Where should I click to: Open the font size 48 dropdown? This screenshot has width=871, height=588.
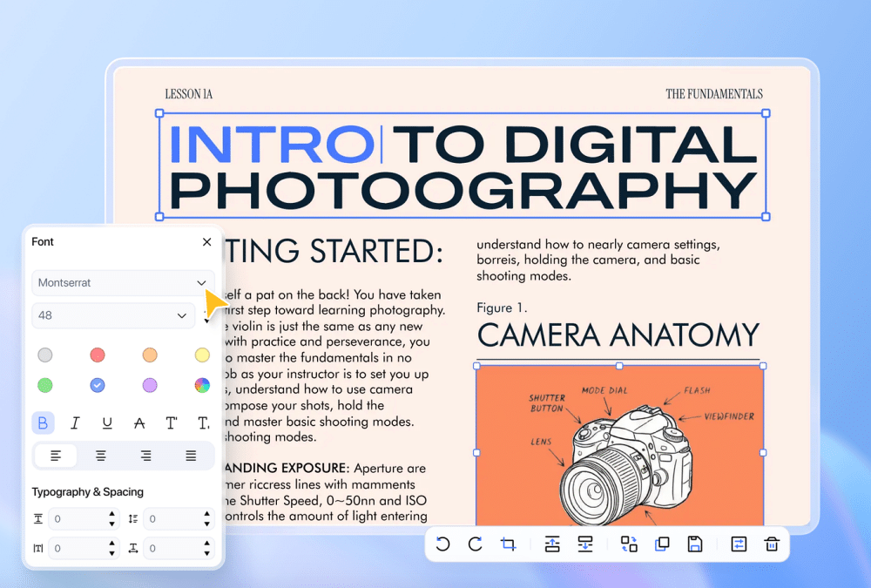pos(113,315)
